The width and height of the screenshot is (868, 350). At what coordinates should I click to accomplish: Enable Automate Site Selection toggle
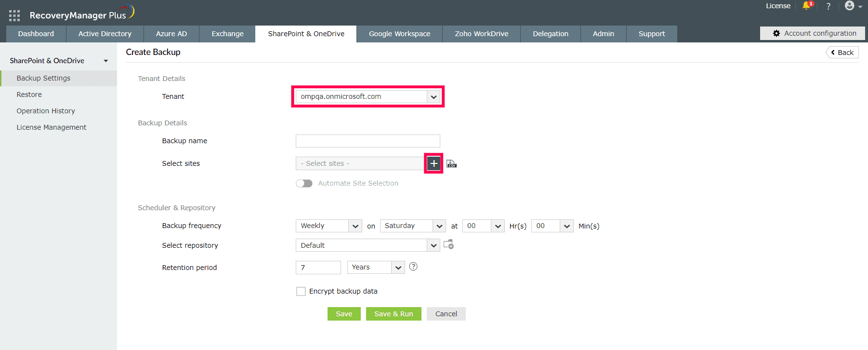click(304, 183)
